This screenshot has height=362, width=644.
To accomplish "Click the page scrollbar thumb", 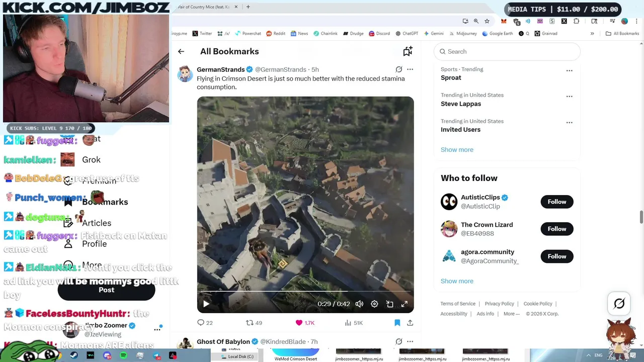I will 641,217.
